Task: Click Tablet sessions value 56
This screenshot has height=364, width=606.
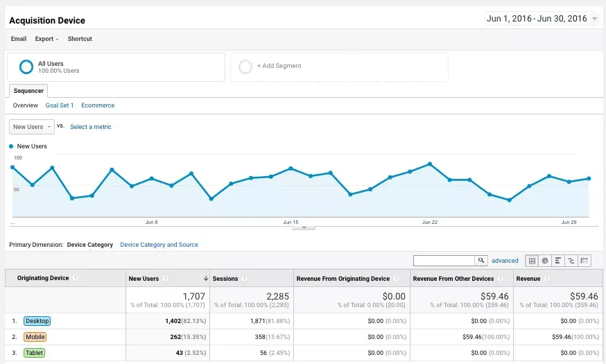Action: pyautogui.click(x=263, y=352)
